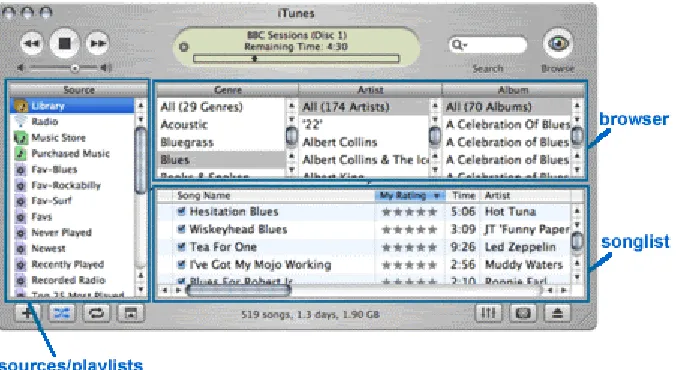The height and width of the screenshot is (370, 678).
Task: Click the Source list scrollbar thumb
Action: click(x=140, y=161)
